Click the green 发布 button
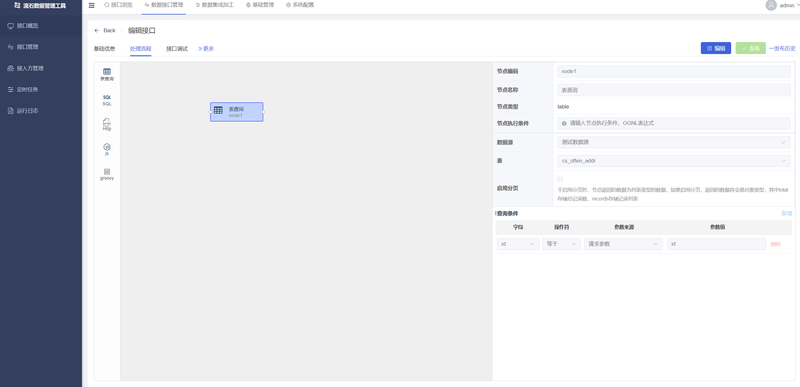 [751, 48]
